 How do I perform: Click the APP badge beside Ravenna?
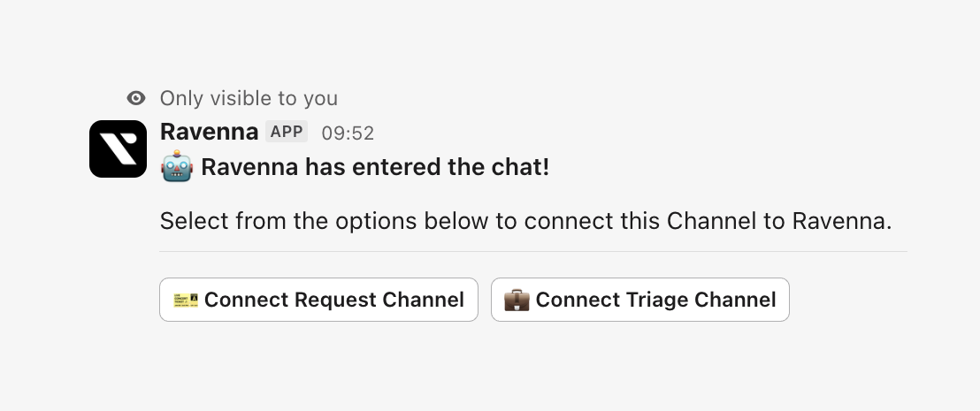[287, 133]
